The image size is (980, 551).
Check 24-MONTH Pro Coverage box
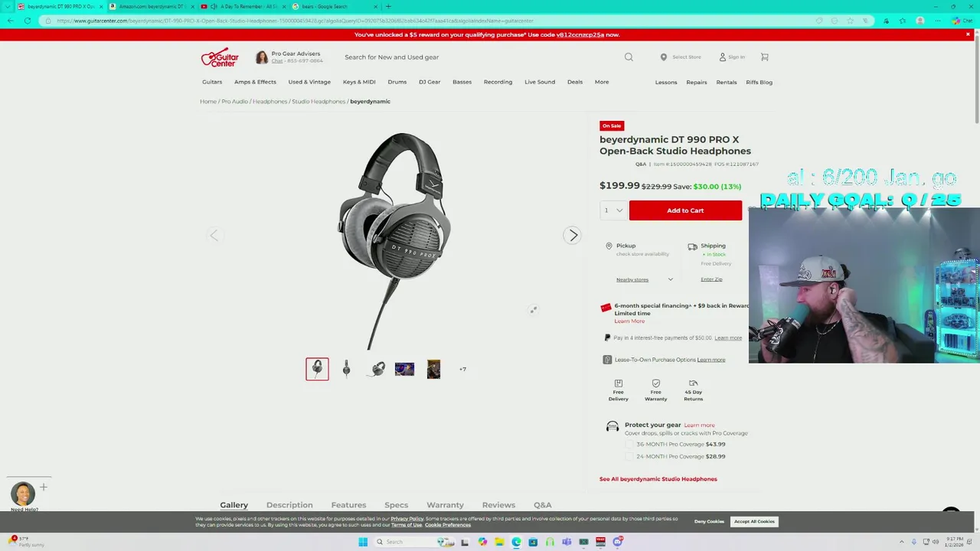(x=629, y=457)
